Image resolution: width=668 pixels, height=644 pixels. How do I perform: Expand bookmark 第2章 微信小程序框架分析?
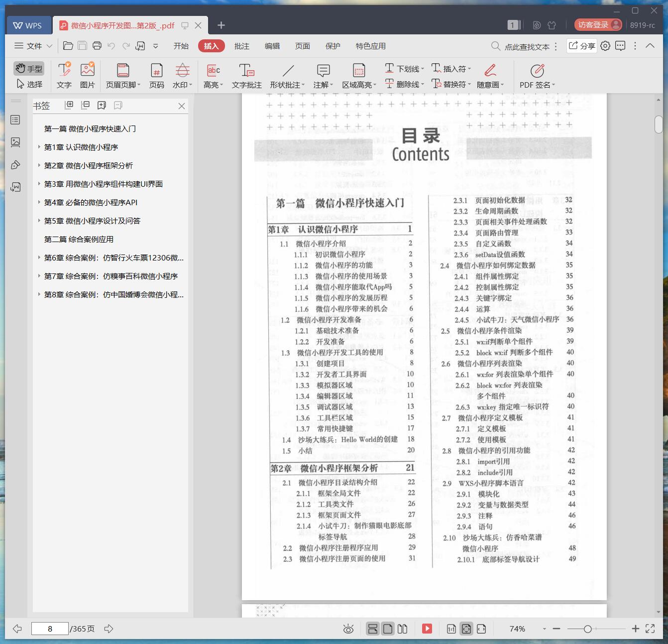pos(39,165)
